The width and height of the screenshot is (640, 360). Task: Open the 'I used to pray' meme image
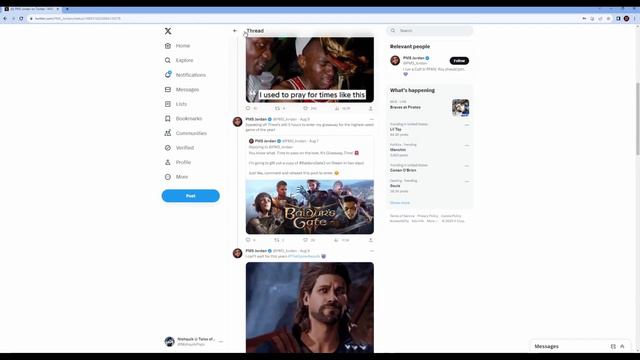point(310,70)
